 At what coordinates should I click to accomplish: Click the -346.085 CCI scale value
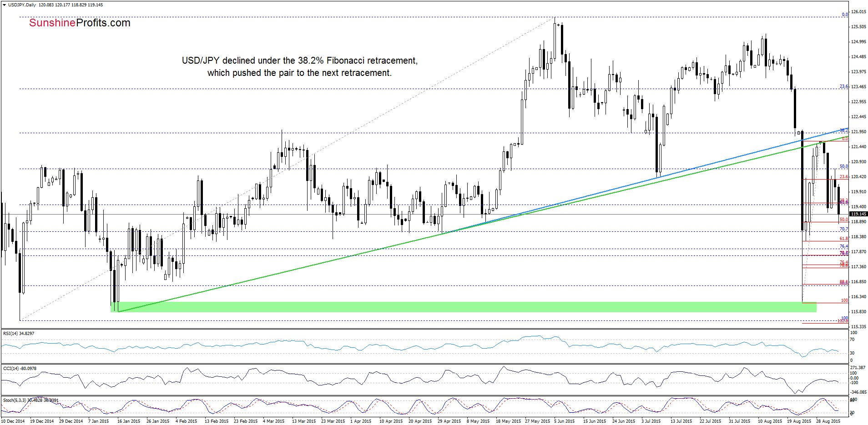click(x=858, y=392)
